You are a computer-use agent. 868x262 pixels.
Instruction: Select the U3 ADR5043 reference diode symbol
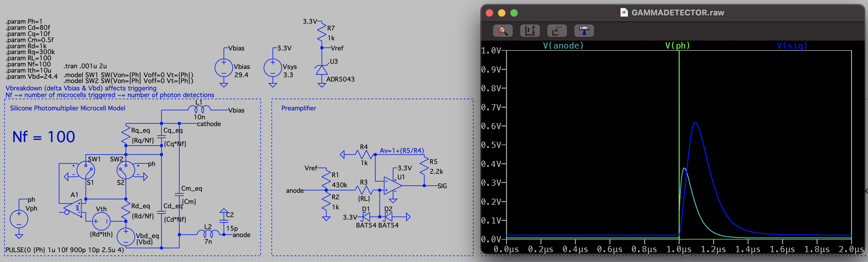[x=321, y=70]
